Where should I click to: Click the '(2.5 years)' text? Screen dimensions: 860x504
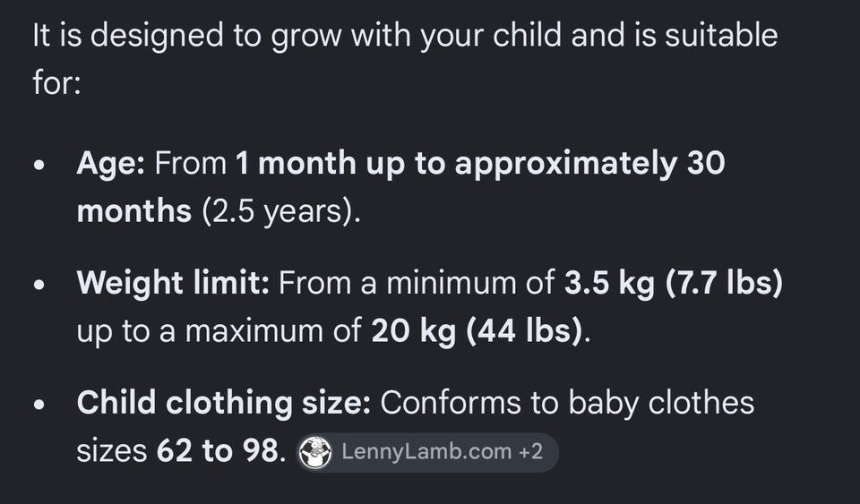pos(279,212)
